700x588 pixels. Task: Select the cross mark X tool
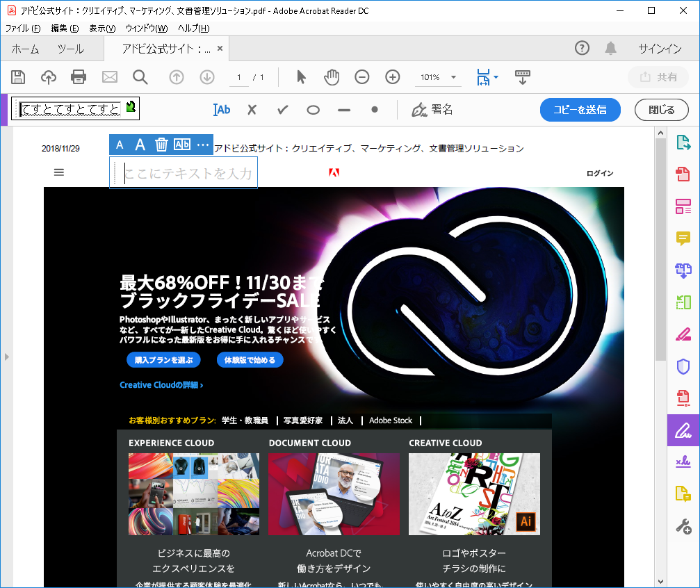tap(252, 110)
